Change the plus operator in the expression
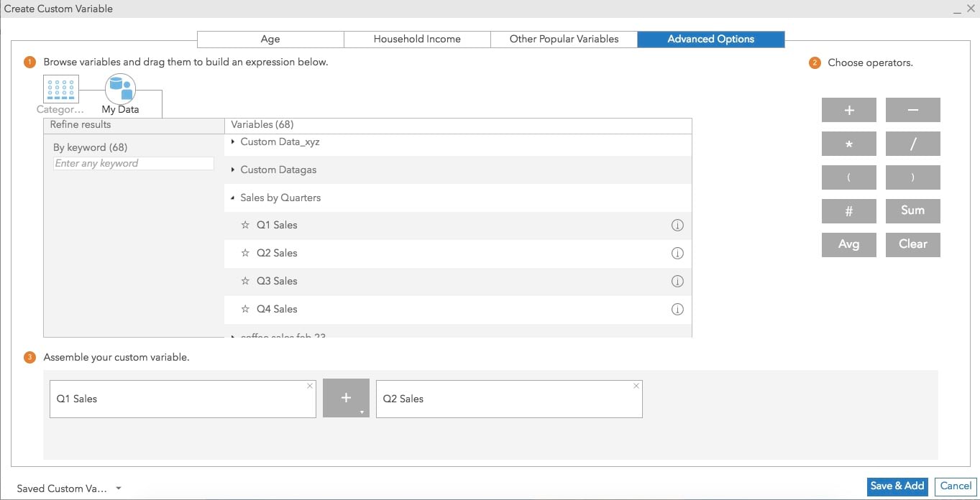The height and width of the screenshot is (500, 980). (346, 398)
